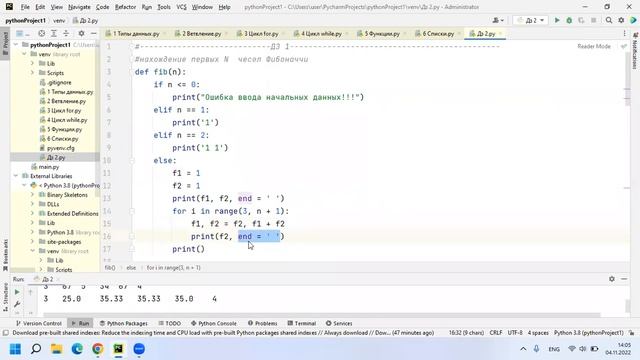Open Version Control tool window
This screenshot has height=360, width=640.
click(38, 323)
